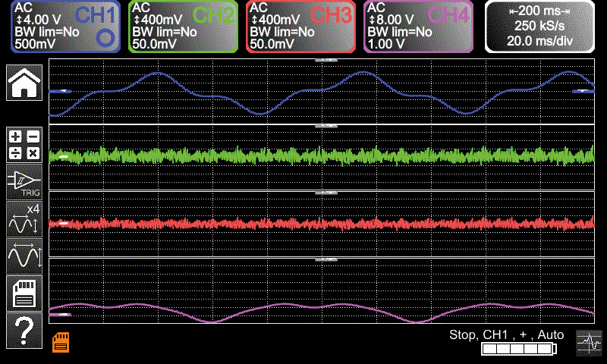Image resolution: width=607 pixels, height=364 pixels.
Task: Toggle the green CH2 channel panel
Action: (184, 27)
